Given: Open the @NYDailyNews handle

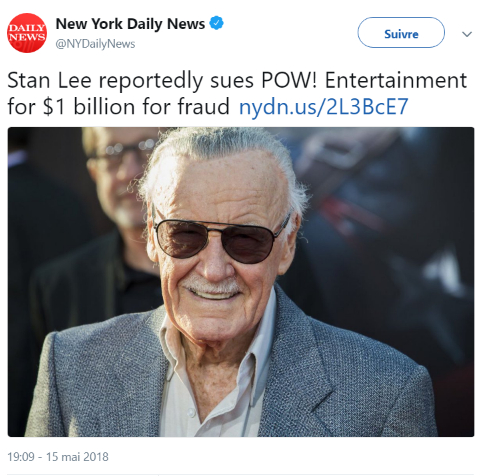Looking at the screenshot, I should pos(95,44).
